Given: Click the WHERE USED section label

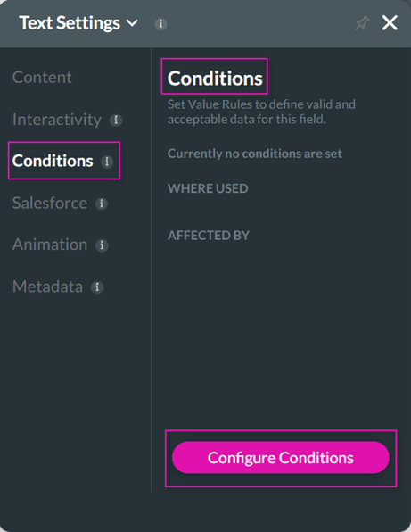Looking at the screenshot, I should (208, 188).
